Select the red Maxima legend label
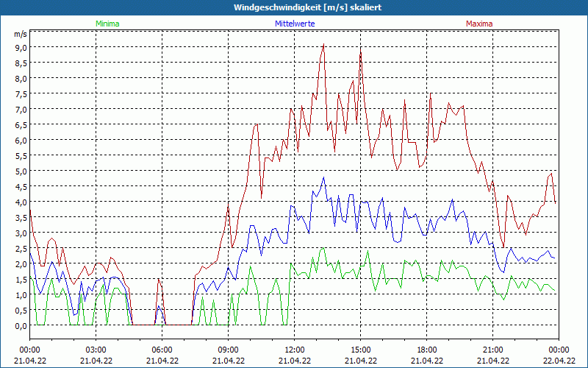 tap(479, 24)
